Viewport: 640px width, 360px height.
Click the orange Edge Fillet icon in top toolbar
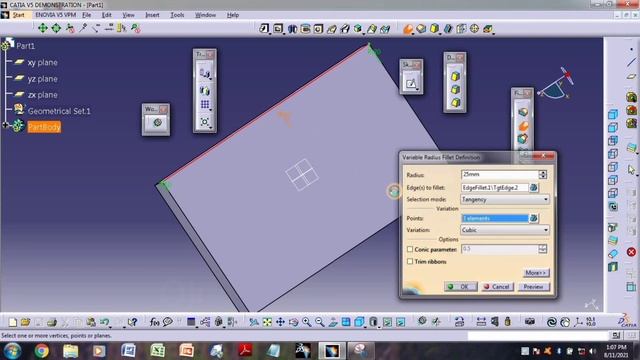click(x=408, y=29)
